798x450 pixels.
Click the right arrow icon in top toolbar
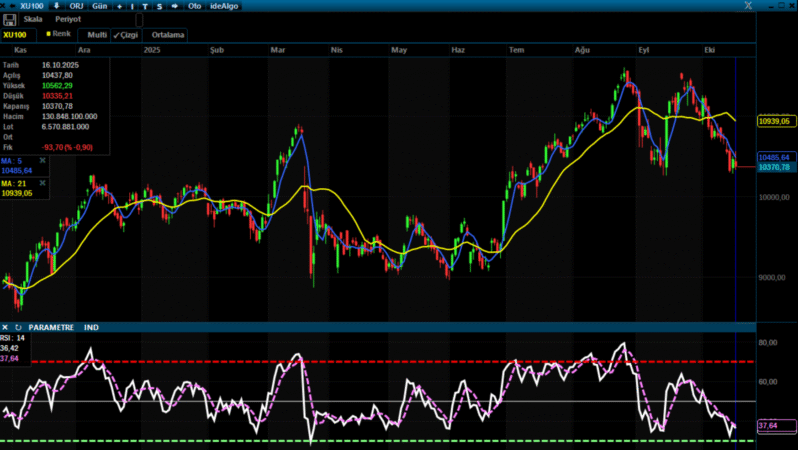(174, 6)
